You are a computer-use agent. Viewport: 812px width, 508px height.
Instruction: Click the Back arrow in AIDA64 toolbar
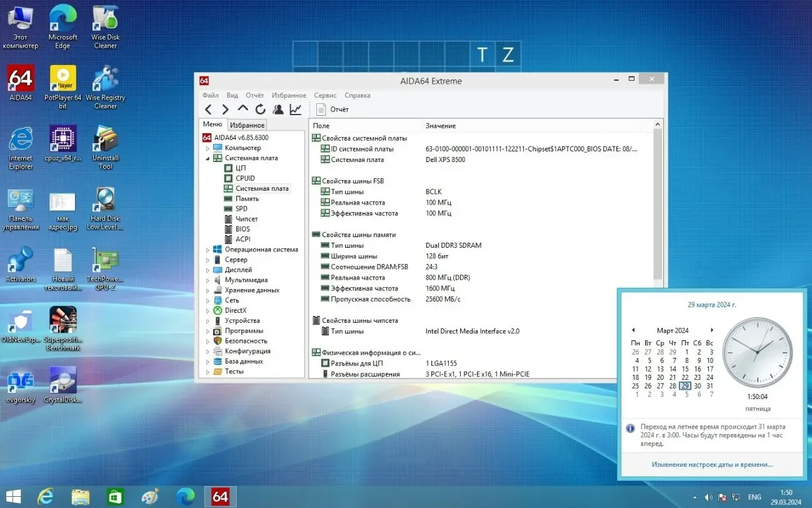[208, 110]
